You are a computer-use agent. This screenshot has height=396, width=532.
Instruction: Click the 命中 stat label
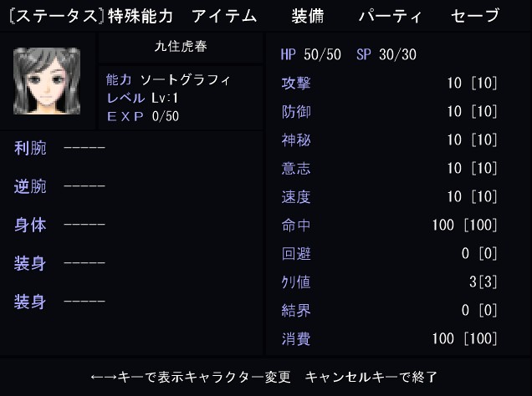point(296,226)
